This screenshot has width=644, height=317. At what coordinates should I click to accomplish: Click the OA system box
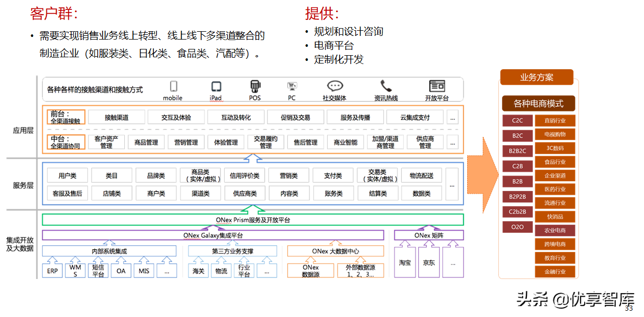(x=121, y=271)
